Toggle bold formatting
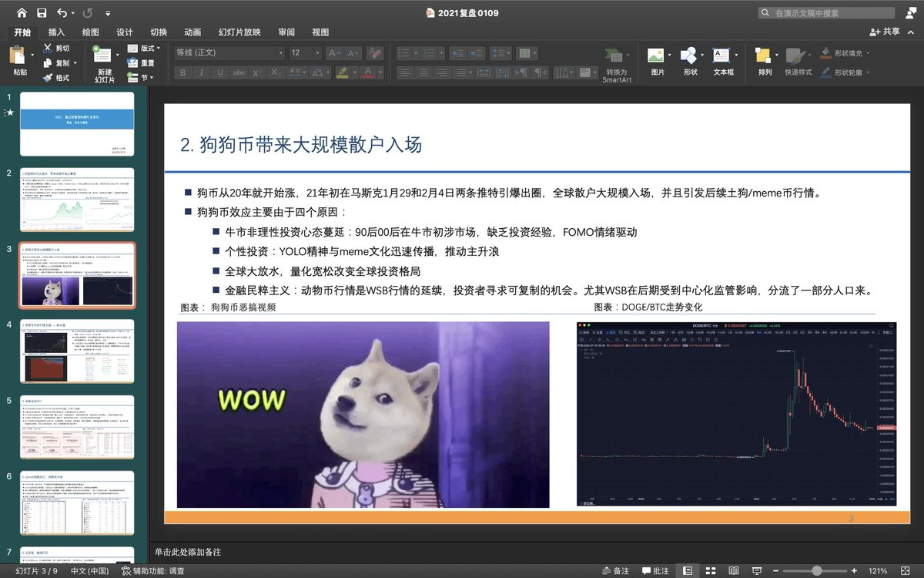The width and height of the screenshot is (924, 578). point(182,72)
